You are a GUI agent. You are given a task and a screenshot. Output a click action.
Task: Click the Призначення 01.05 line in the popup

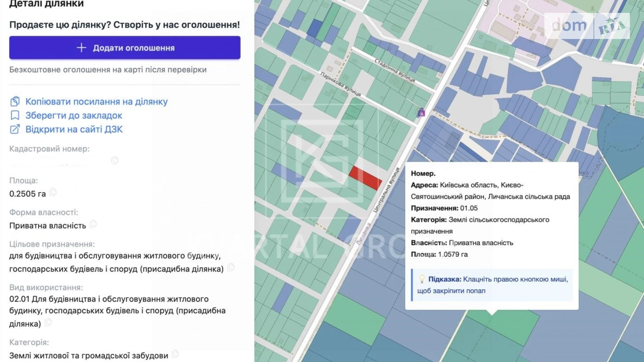coord(444,208)
